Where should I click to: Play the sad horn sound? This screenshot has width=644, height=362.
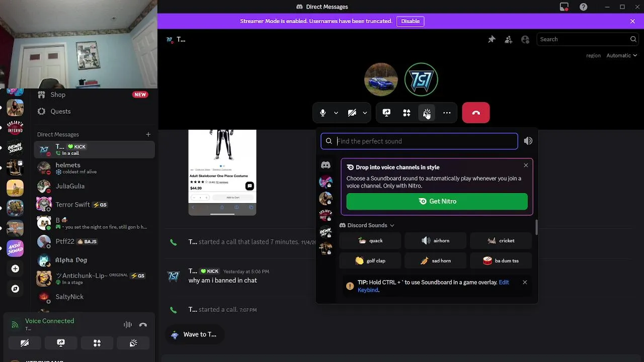tap(435, 261)
